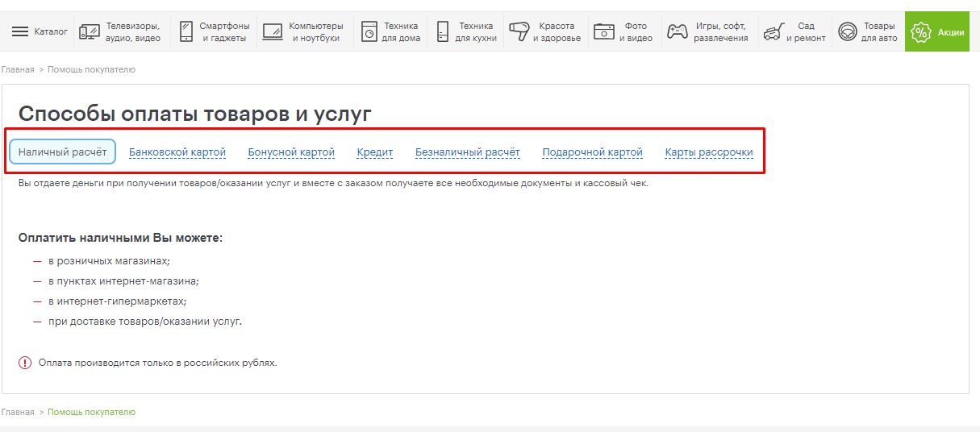Open the Каталог hamburger menu icon
The width and height of the screenshot is (980, 432).
(20, 31)
